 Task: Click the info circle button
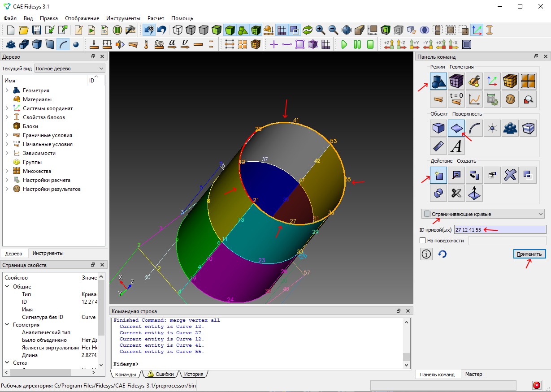point(426,254)
